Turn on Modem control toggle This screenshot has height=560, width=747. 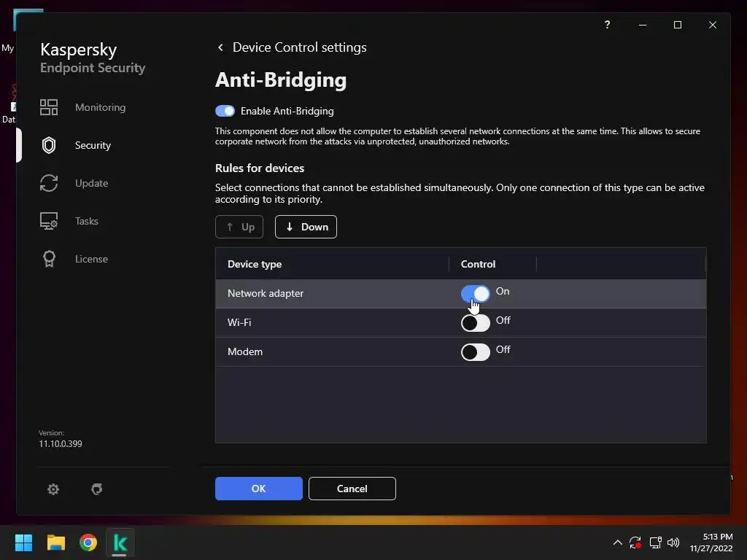[475, 352]
